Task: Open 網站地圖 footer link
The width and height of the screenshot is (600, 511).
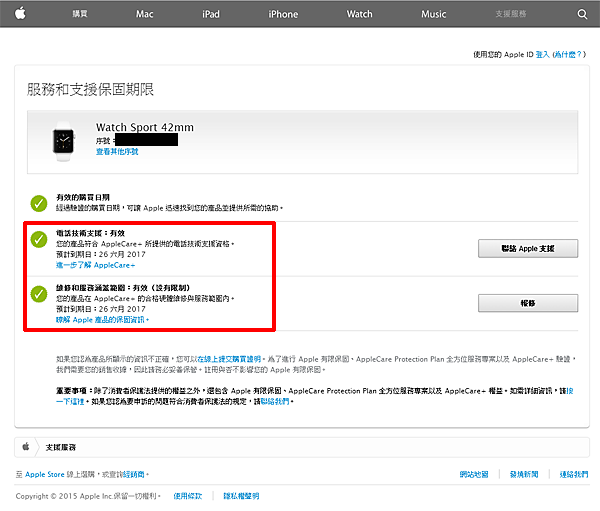Action: (x=474, y=474)
